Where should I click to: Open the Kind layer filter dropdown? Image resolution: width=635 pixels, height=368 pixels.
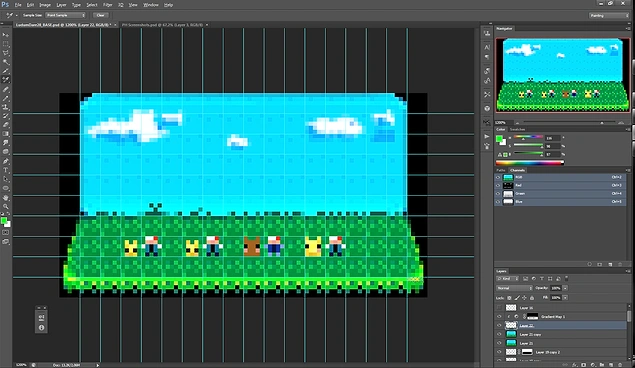click(x=507, y=279)
